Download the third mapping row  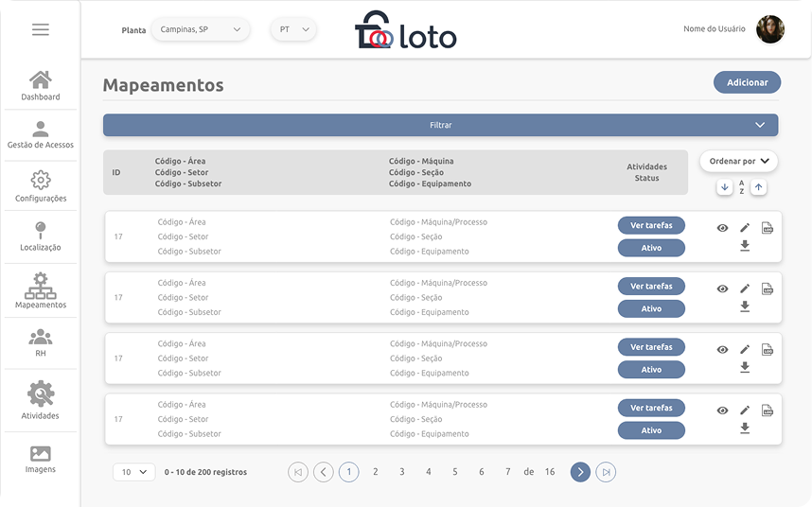point(745,367)
